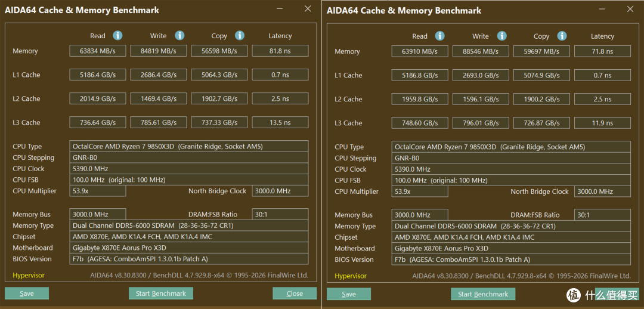Select L3 Cache Write 796.01 GB/s value
This screenshot has height=309, width=644.
point(481,123)
